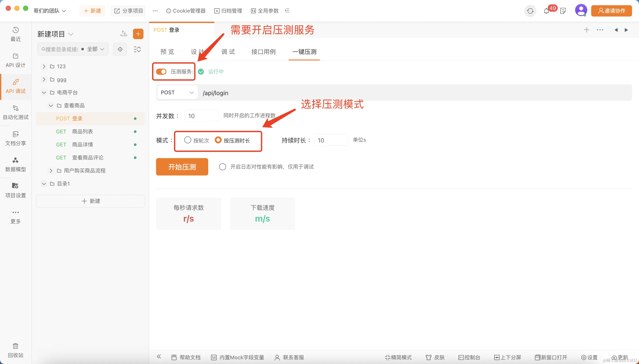Switch to 精简模式
Image resolution: width=639 pixels, height=364 pixels.
398,357
